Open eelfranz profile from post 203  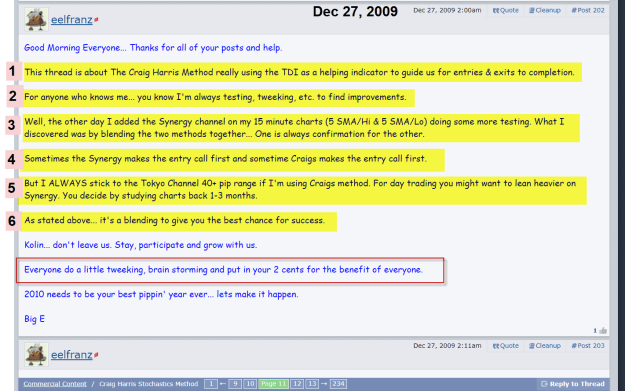pos(72,355)
